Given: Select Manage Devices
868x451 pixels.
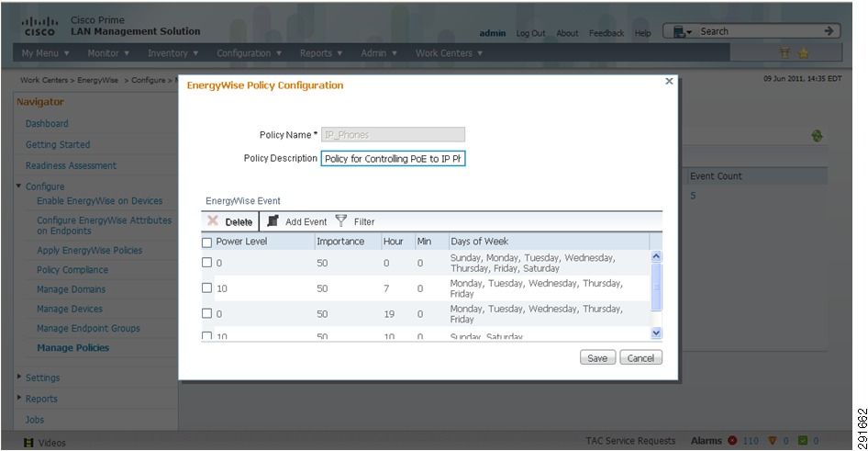Looking at the screenshot, I should click(70, 309).
